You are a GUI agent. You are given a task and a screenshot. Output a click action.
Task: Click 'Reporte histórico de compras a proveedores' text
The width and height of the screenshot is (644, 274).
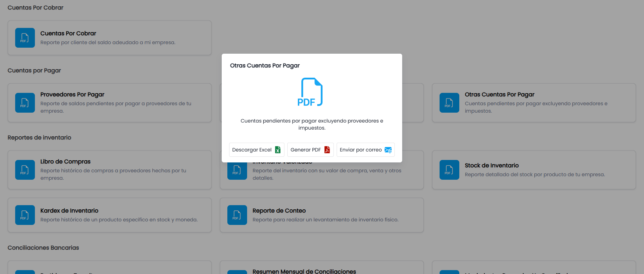(113, 174)
